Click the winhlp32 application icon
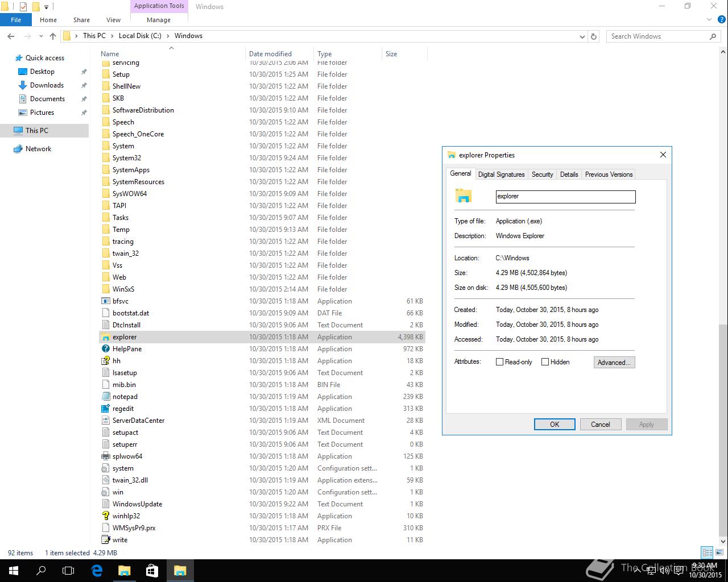Viewport: 728px width, 582px height. (105, 516)
